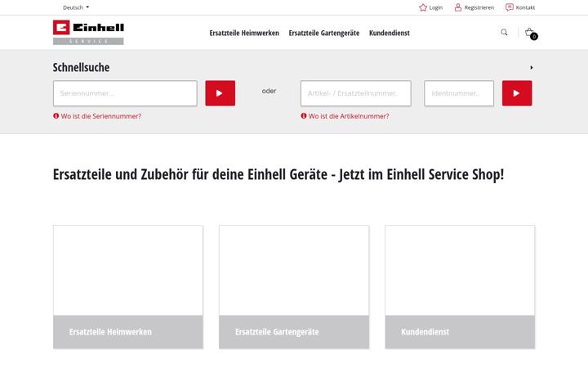
Task: Click the search magnifier icon
Action: coord(504,32)
